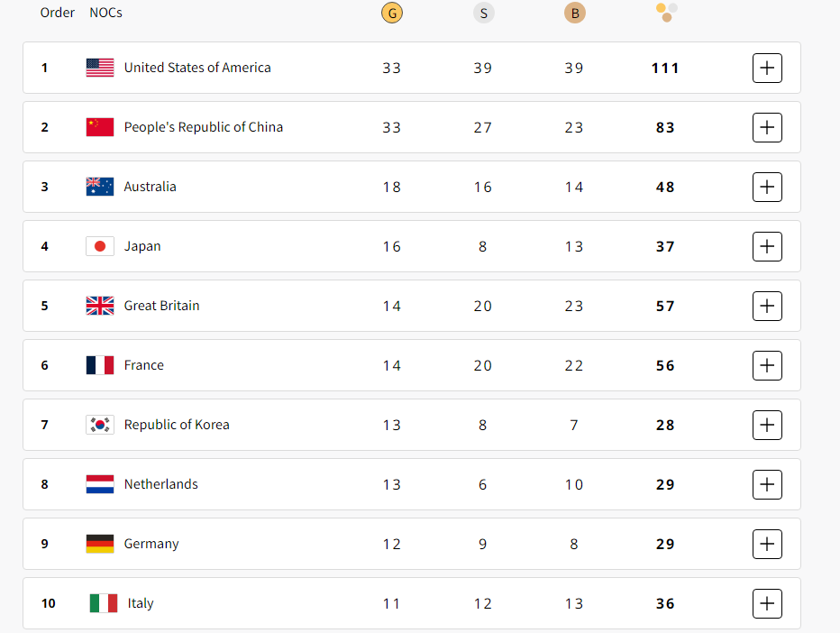Click the gold medal G column icon
This screenshot has height=633, width=840.
391,13
